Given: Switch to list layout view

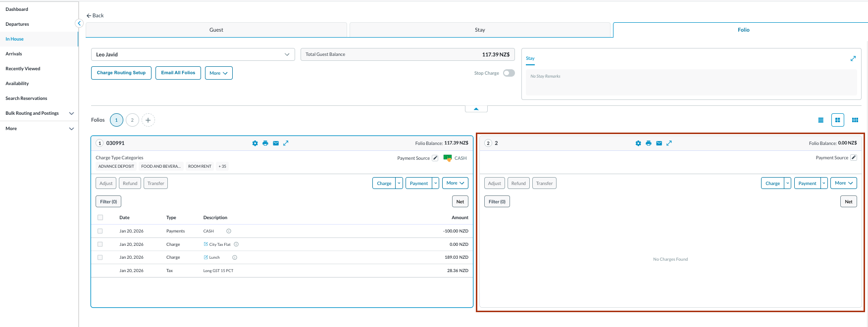Looking at the screenshot, I should pos(820,120).
